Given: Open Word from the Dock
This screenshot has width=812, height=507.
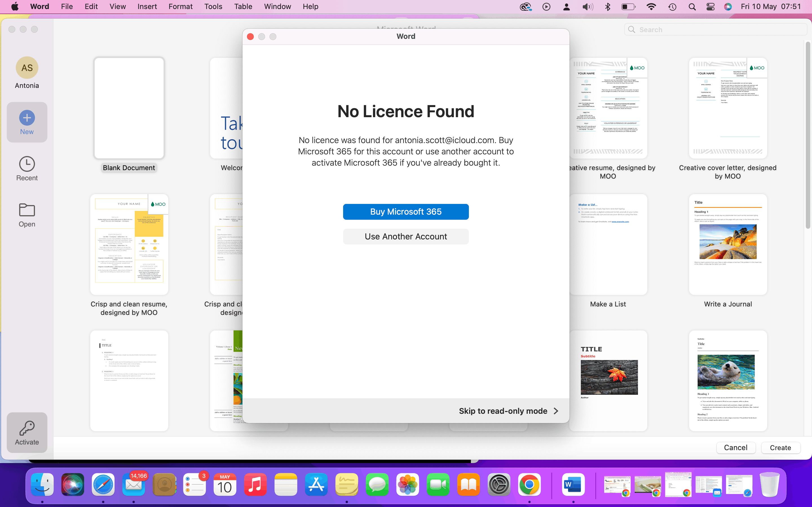Looking at the screenshot, I should pyautogui.click(x=573, y=484).
